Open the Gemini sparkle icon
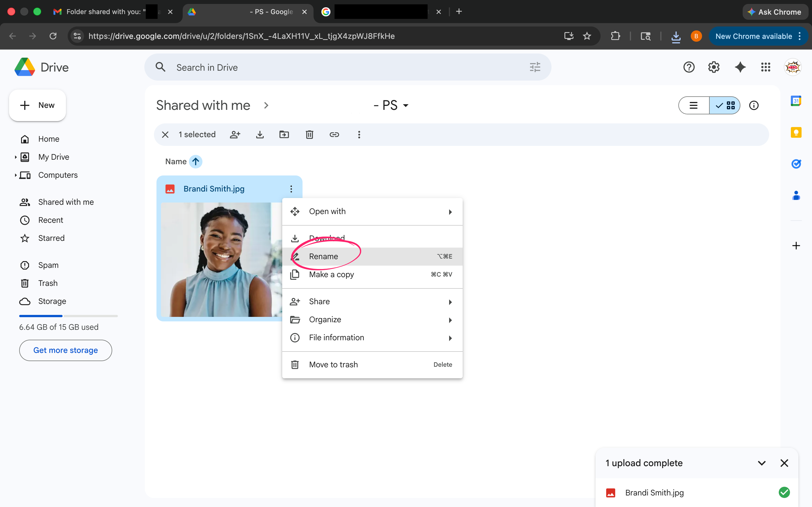812x507 pixels. pos(740,67)
